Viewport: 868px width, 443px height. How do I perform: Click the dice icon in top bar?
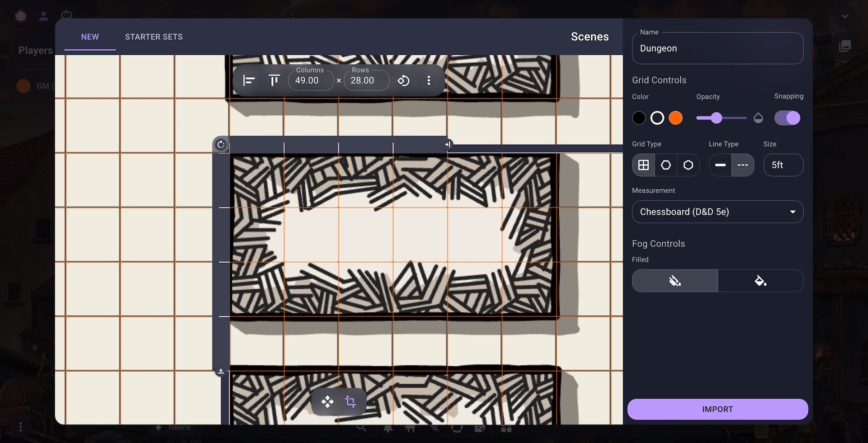[x=66, y=15]
